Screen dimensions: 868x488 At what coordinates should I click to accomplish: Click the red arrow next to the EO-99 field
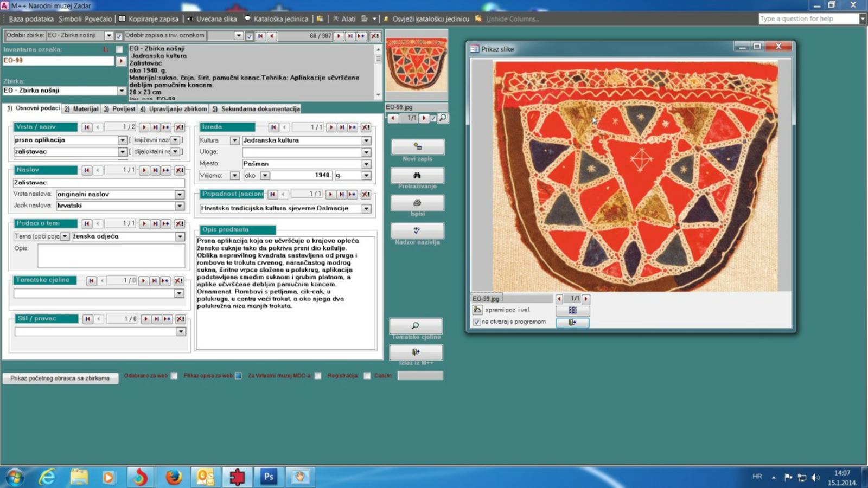tap(121, 61)
